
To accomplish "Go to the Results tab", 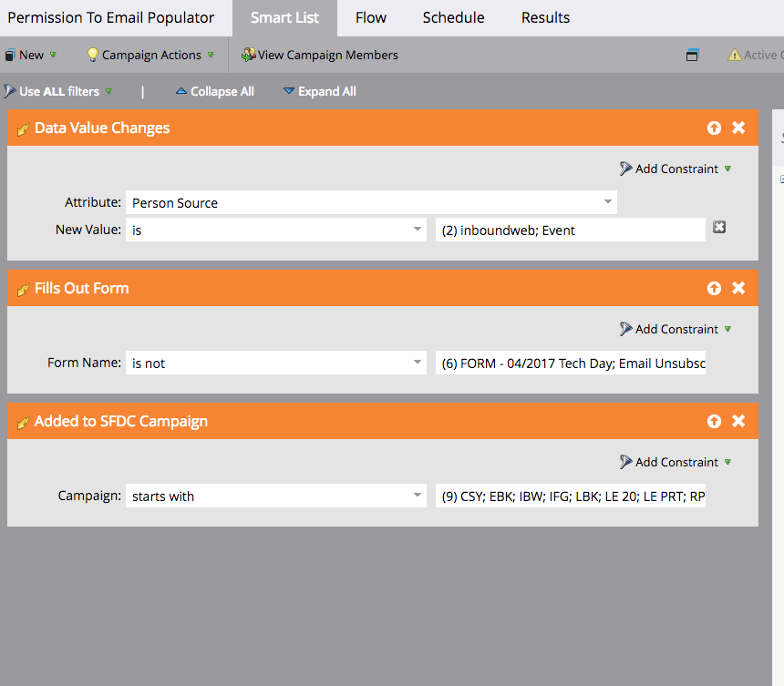I will pyautogui.click(x=545, y=18).
